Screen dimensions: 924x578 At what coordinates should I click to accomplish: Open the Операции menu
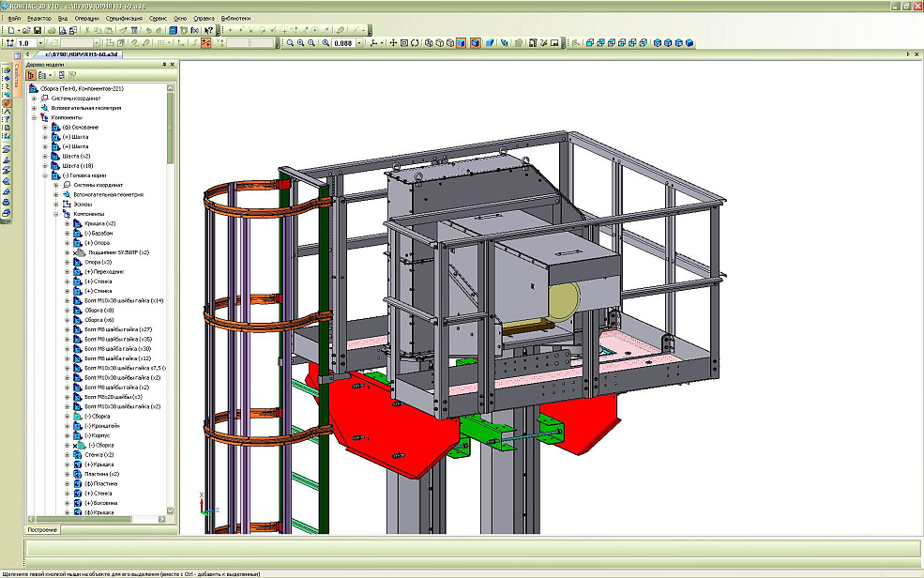coord(85,18)
